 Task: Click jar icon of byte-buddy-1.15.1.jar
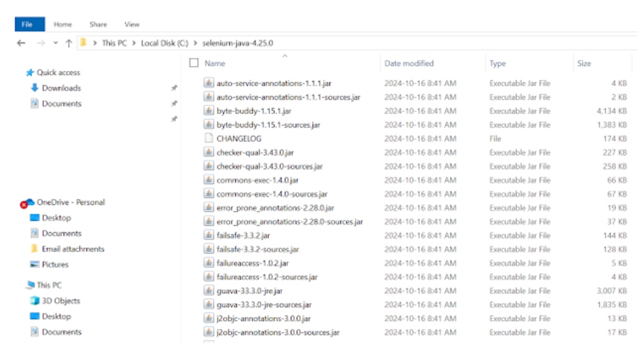tap(209, 111)
